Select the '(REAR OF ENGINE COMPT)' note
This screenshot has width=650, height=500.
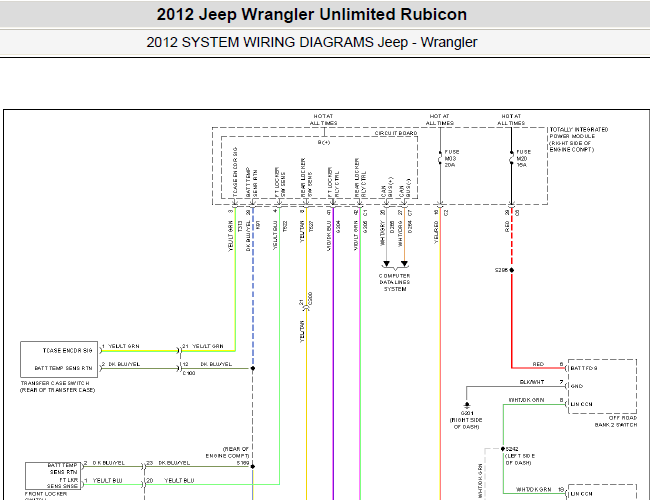click(227, 452)
